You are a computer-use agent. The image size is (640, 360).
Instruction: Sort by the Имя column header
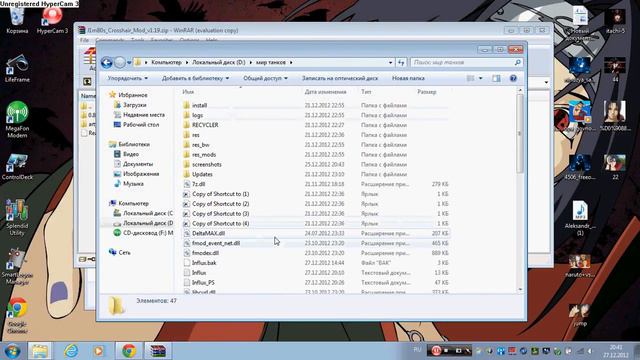(188, 92)
